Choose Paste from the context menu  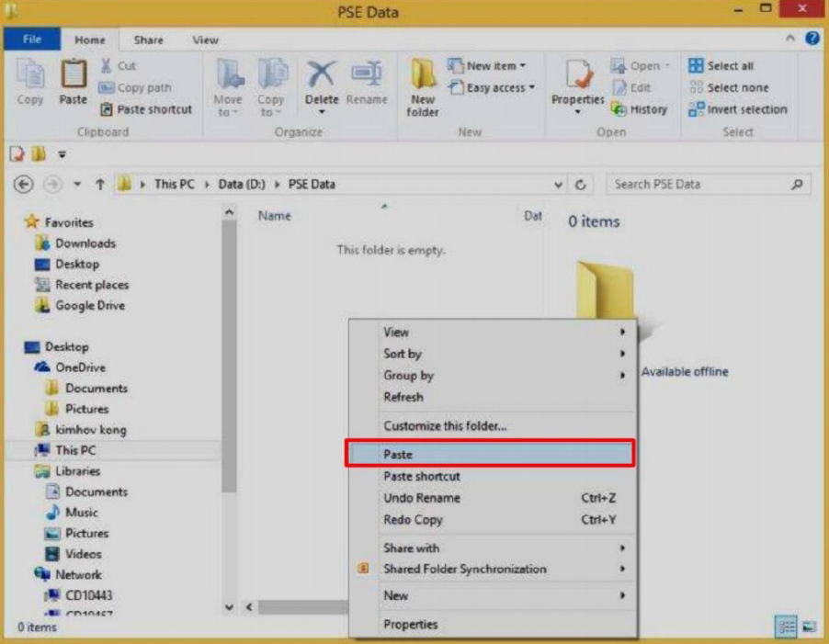click(x=489, y=454)
